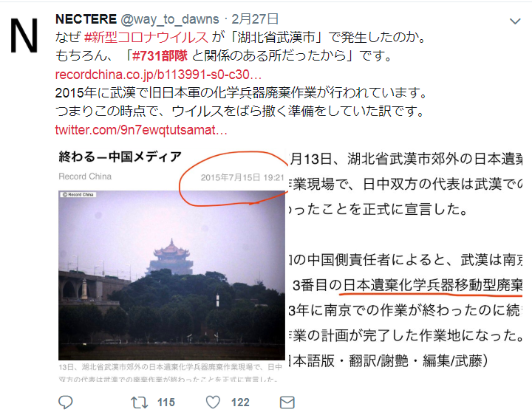Open NECTERE profile avatar letter N
532x418 pixels.
pyautogui.click(x=24, y=35)
